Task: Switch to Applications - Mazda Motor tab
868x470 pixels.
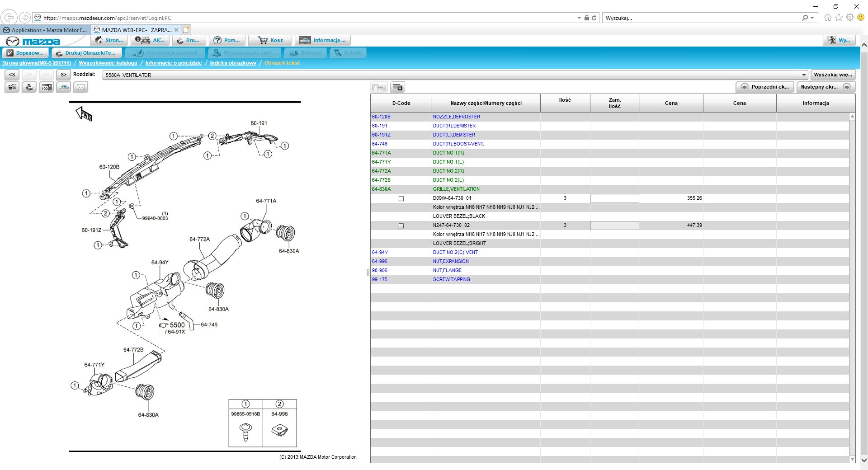Action: point(46,30)
